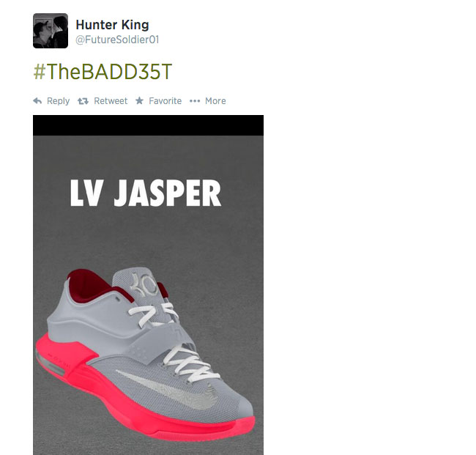Screen dimensions: 476x455
Task: Open the Hunter King display name link
Action: 112,25
